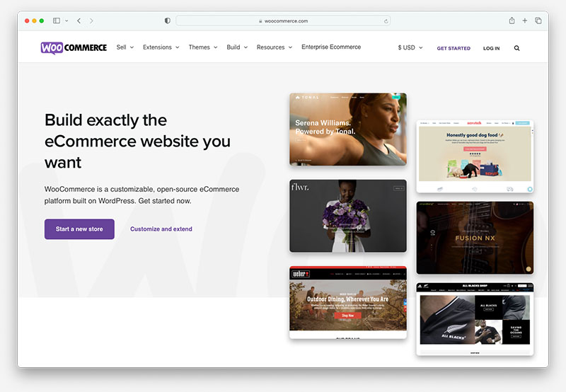Expand the sidebar menu chevron beside sidebar icon

click(67, 21)
